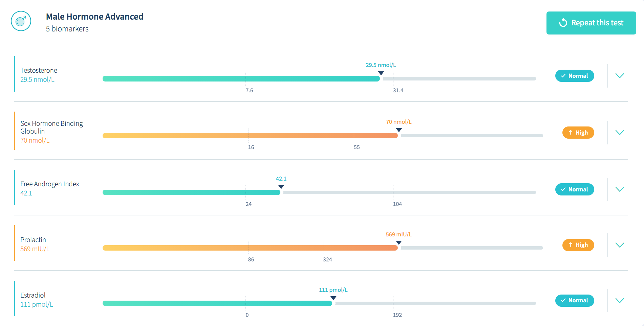Image resolution: width=644 pixels, height=326 pixels.
Task: Click the 42.1 Free Androgen Index marker
Action: 281,187
